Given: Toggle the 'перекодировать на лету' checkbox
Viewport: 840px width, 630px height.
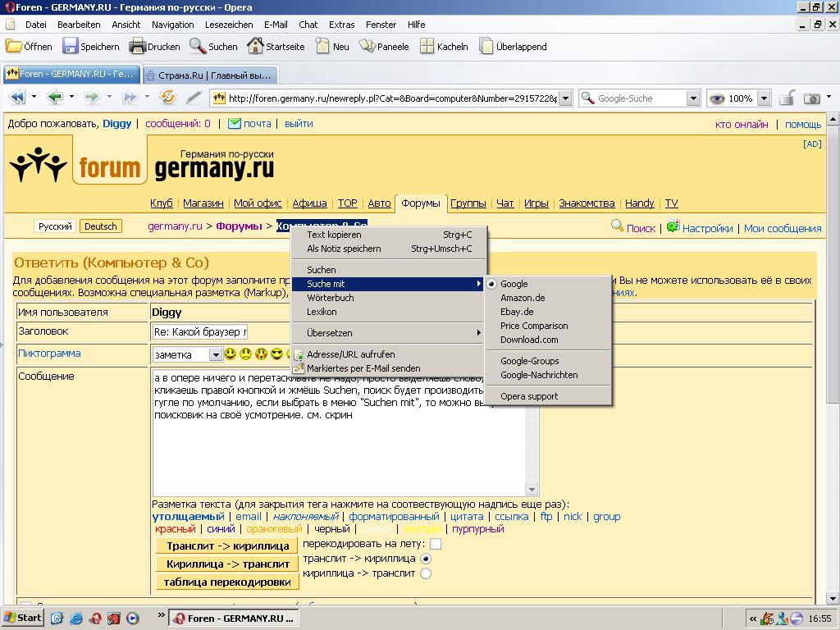Looking at the screenshot, I should pos(436,545).
